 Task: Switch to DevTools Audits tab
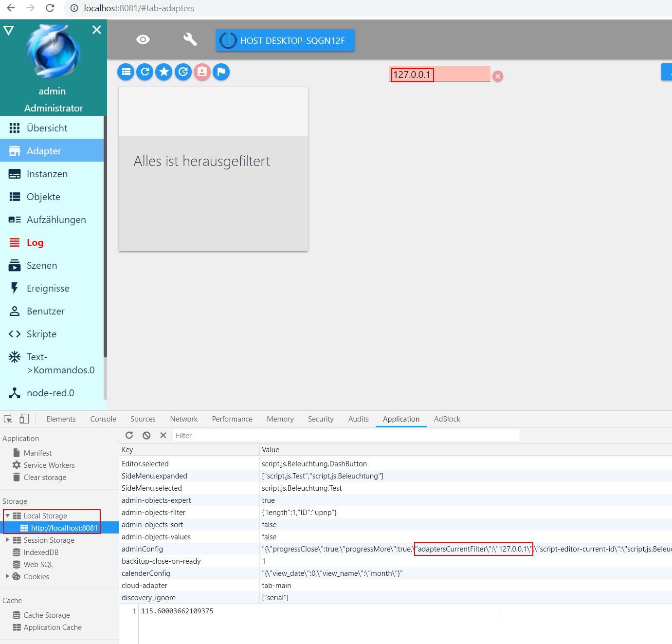pyautogui.click(x=359, y=419)
